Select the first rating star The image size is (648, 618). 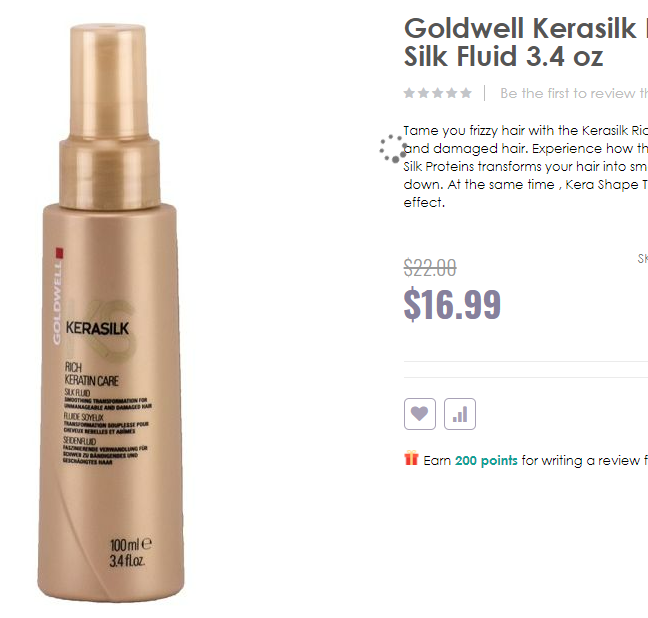tap(409, 93)
